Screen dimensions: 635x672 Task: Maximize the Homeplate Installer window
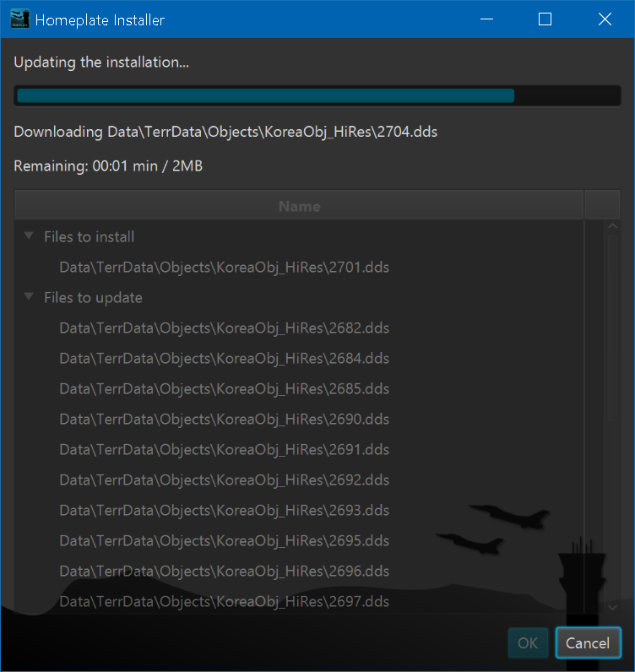(545, 19)
